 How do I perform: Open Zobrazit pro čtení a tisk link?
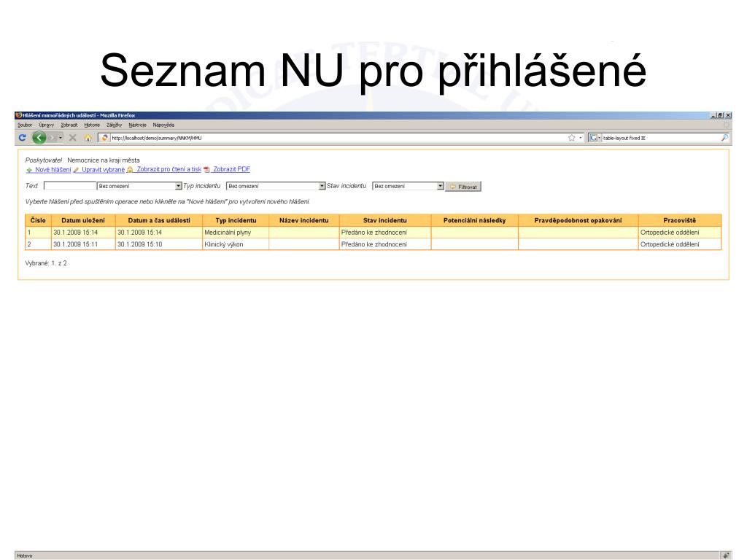[169, 169]
